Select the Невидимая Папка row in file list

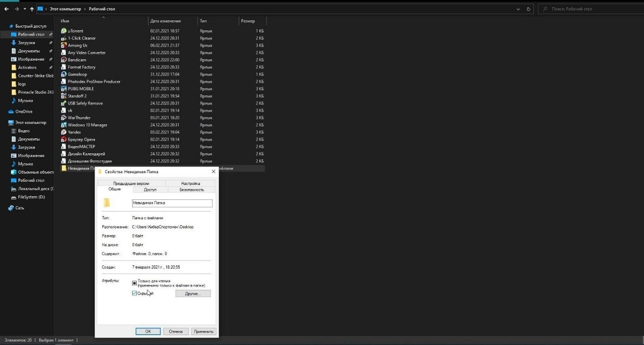pos(163,168)
